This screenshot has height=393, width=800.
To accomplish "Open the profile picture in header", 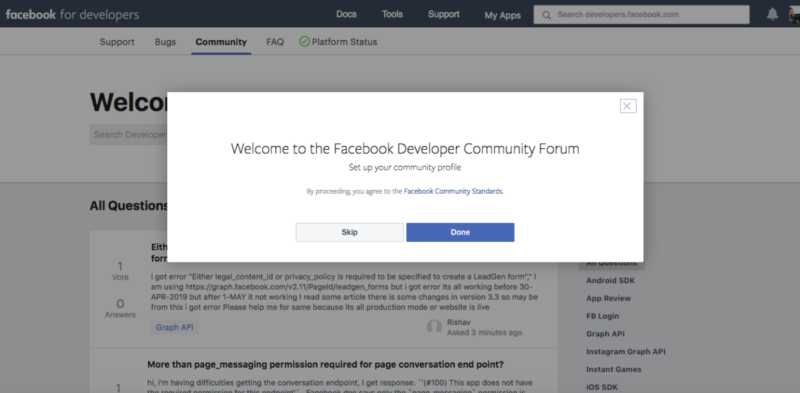I will (x=794, y=14).
